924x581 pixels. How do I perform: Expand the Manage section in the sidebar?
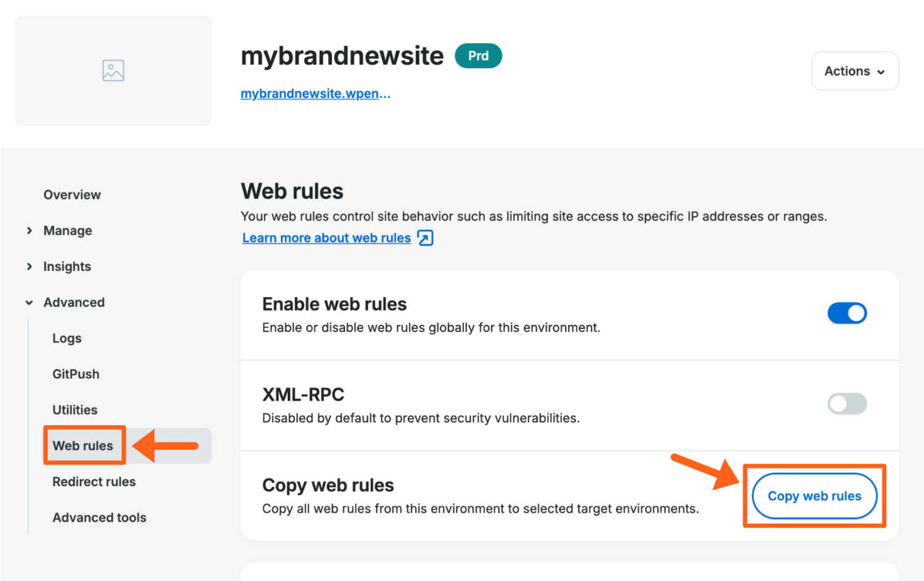point(68,230)
